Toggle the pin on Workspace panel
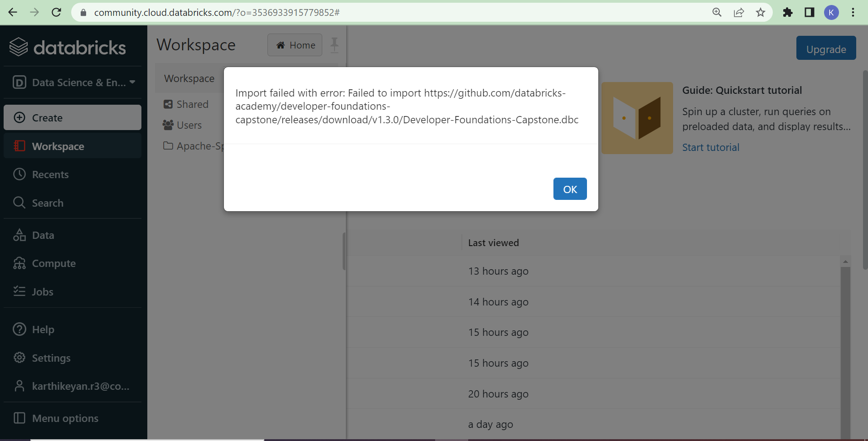 point(334,45)
